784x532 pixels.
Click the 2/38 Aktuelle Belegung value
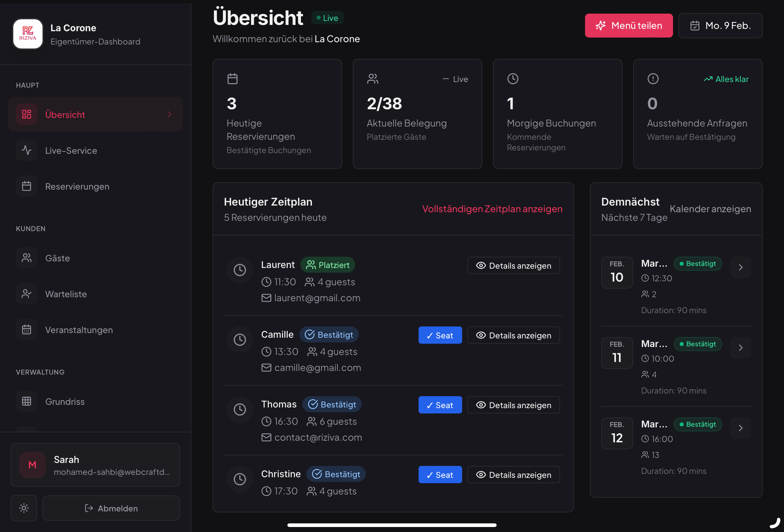384,103
